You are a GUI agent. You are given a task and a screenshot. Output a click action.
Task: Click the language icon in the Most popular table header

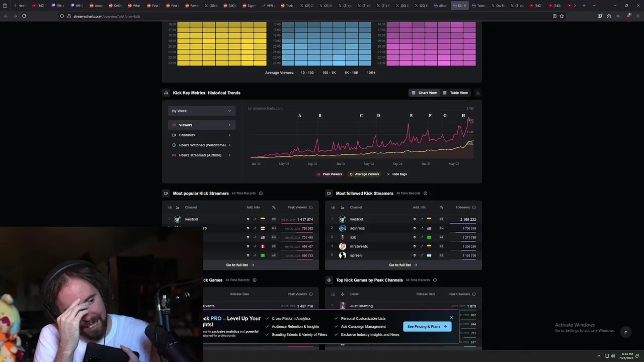[x=274, y=207]
